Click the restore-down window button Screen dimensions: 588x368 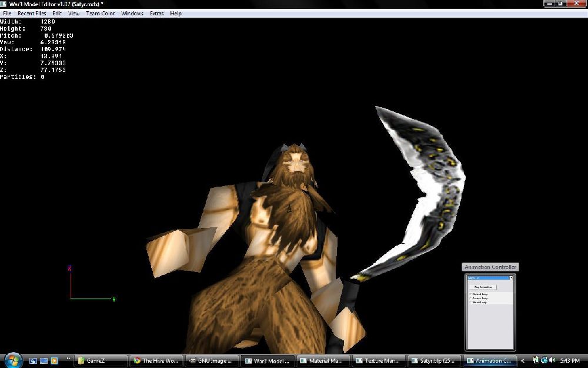tap(560, 4)
